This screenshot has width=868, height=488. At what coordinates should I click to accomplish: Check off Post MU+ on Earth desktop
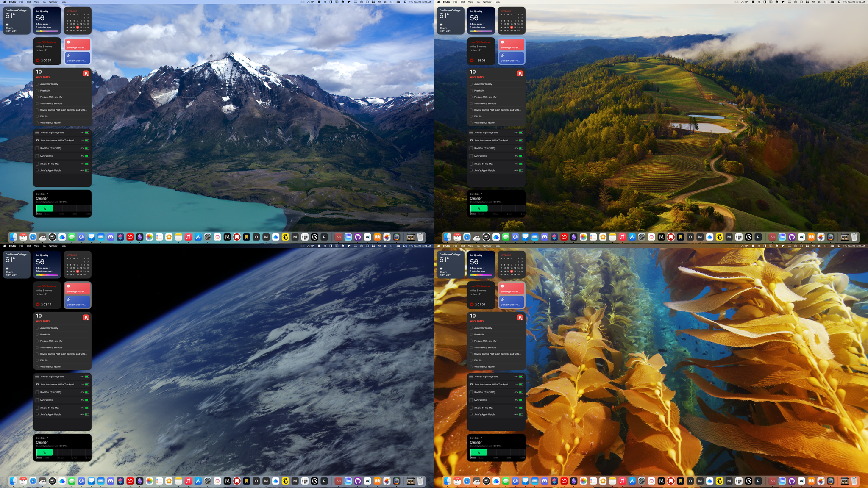37,335
